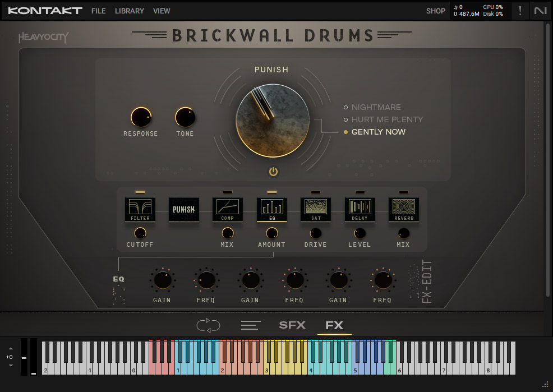Click the exclamation warning icon
553x392 pixels.
coord(520,11)
